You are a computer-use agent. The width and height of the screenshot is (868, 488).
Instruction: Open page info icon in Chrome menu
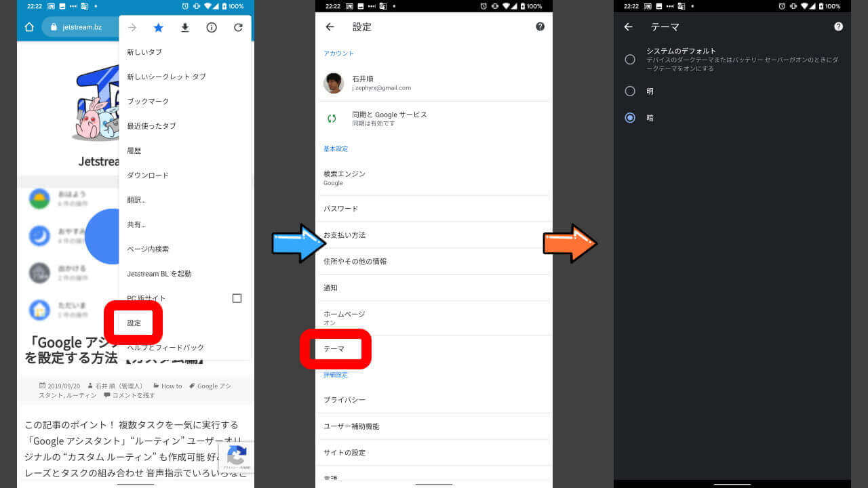coord(212,28)
